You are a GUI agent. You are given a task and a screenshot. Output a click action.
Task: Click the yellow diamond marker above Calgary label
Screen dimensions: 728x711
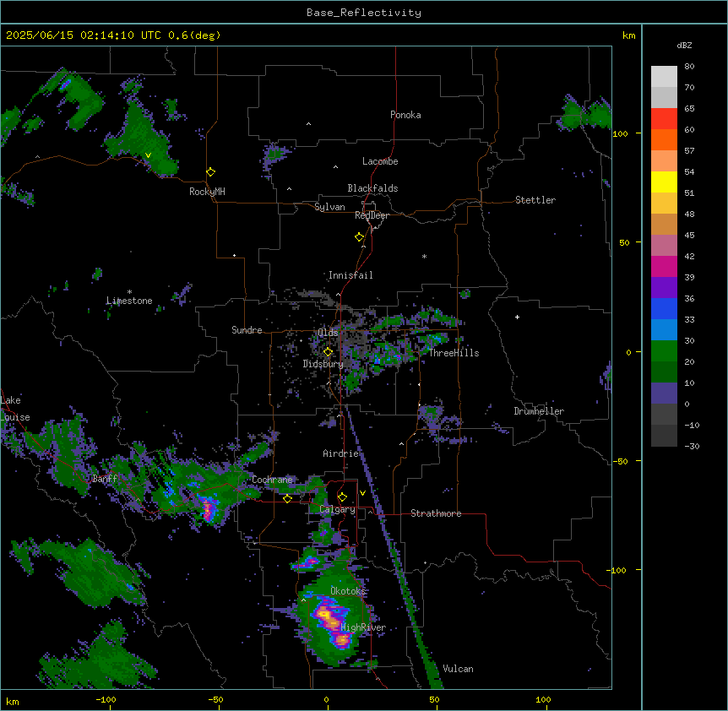pos(342,497)
